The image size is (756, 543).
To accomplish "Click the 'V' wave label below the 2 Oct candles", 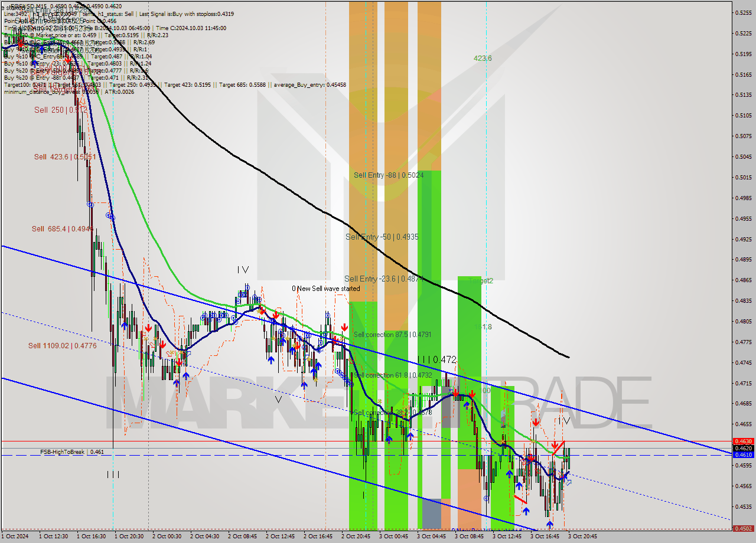I will coord(278,400).
